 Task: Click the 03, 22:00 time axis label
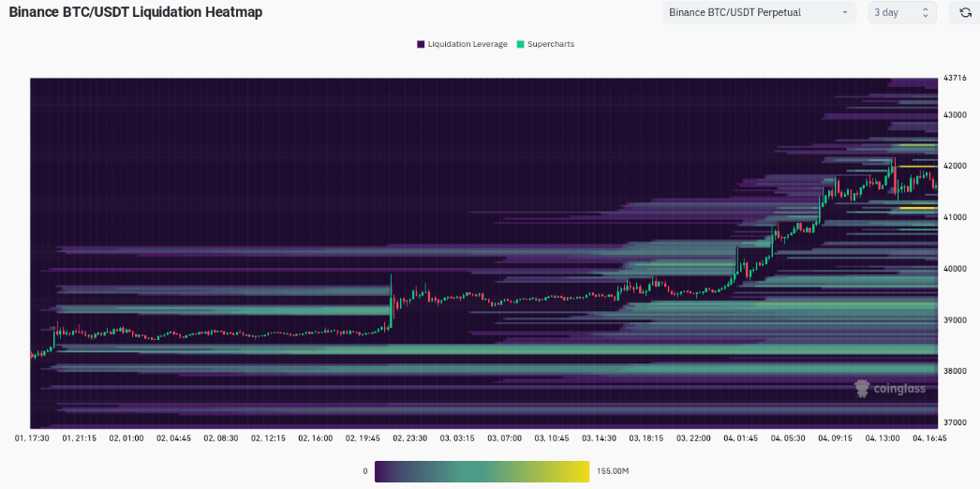tap(693, 438)
